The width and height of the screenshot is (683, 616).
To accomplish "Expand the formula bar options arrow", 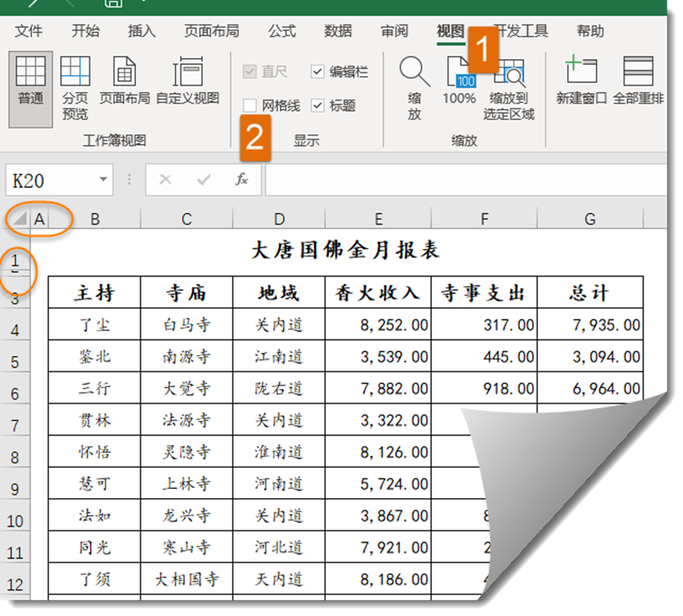I will 128,180.
